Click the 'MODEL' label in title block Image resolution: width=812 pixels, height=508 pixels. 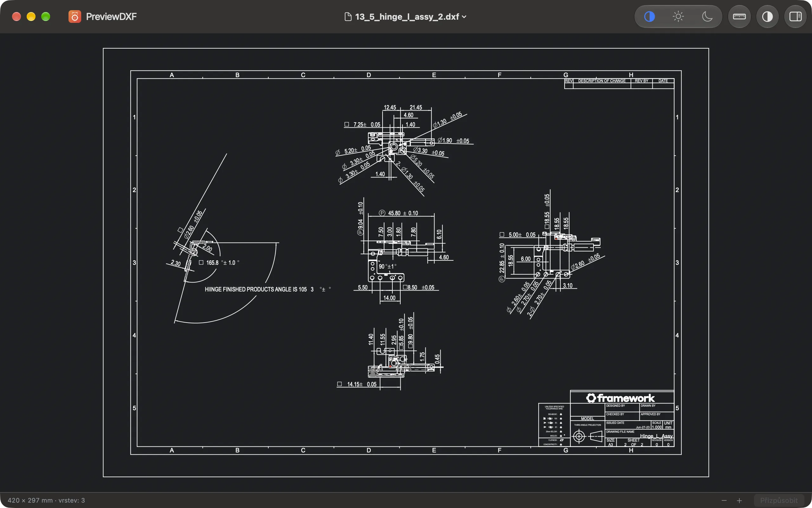pos(587,419)
